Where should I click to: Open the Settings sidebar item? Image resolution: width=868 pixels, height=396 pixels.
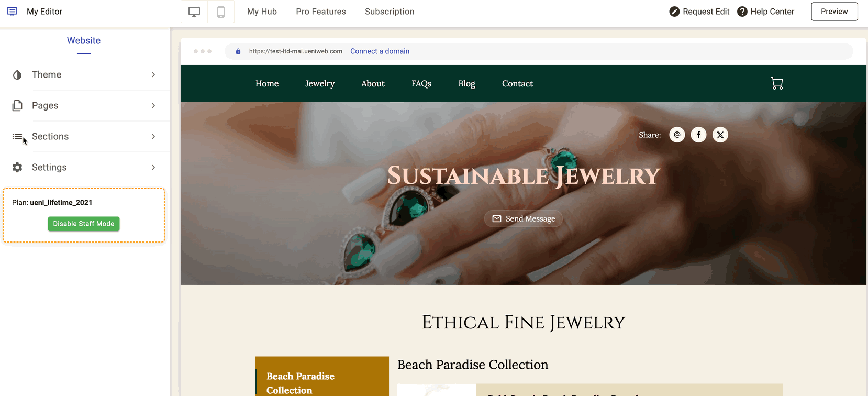(85, 168)
